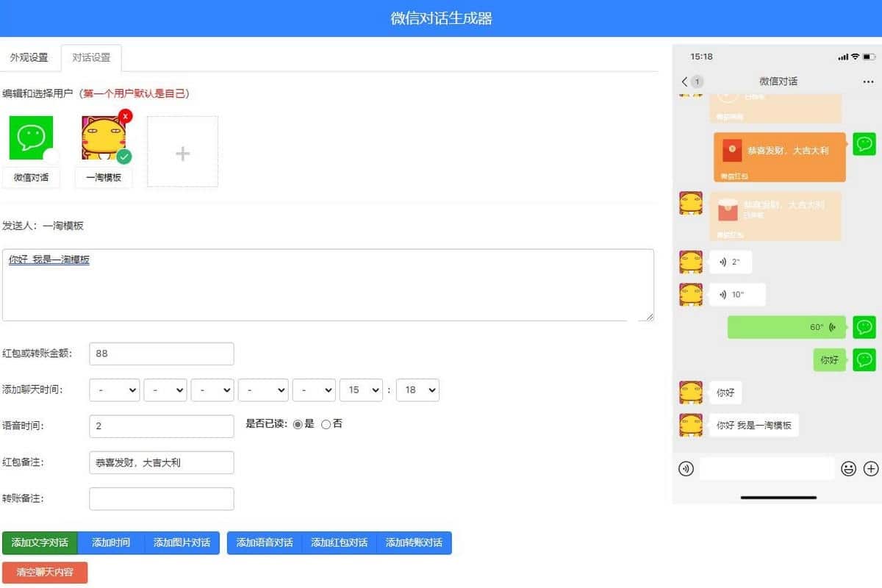The height and width of the screenshot is (588, 882).
Task: Click the 你好 我是一淘模板 message in preview
Action: tap(754, 425)
